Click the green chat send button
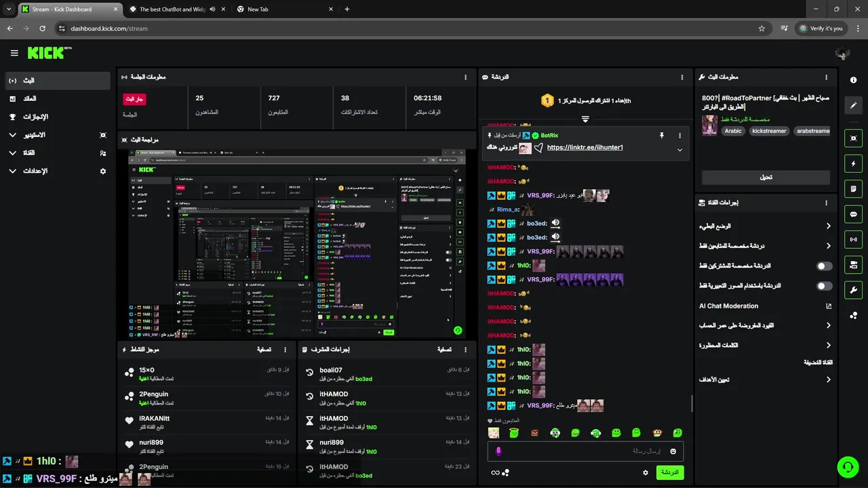This screenshot has height=488, width=868. [670, 472]
